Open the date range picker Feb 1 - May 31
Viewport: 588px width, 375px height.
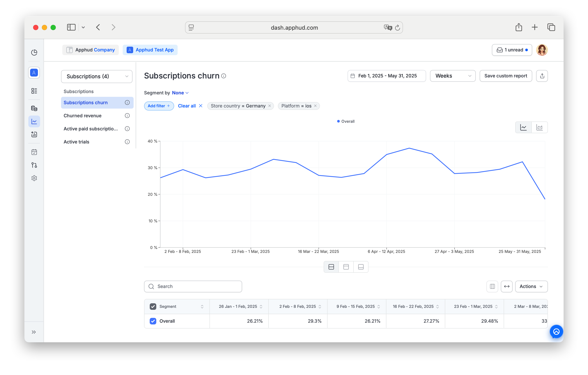pyautogui.click(x=387, y=76)
